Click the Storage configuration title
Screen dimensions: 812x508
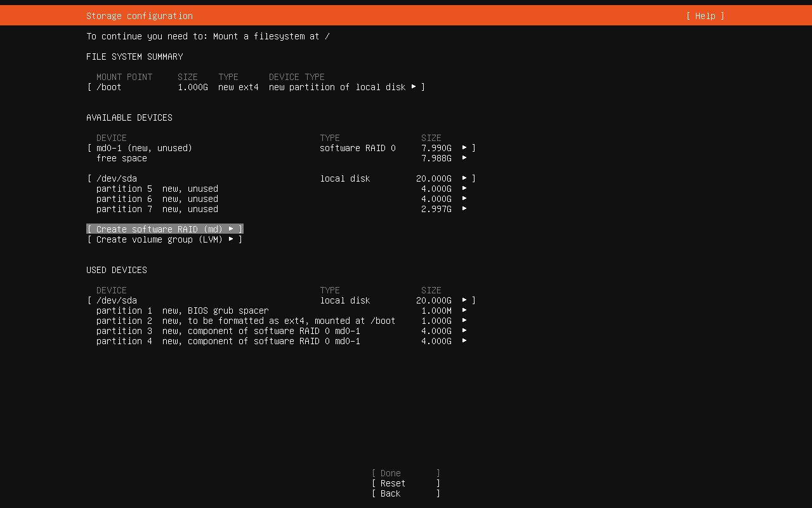(140, 16)
